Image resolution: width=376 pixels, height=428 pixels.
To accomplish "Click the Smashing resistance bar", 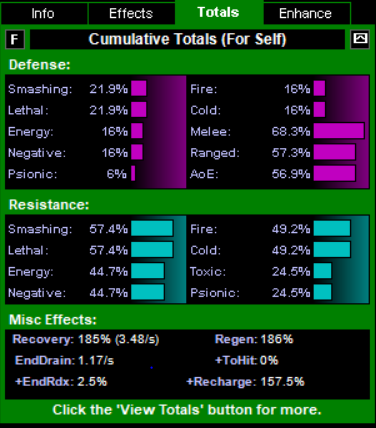I will coord(152,229).
